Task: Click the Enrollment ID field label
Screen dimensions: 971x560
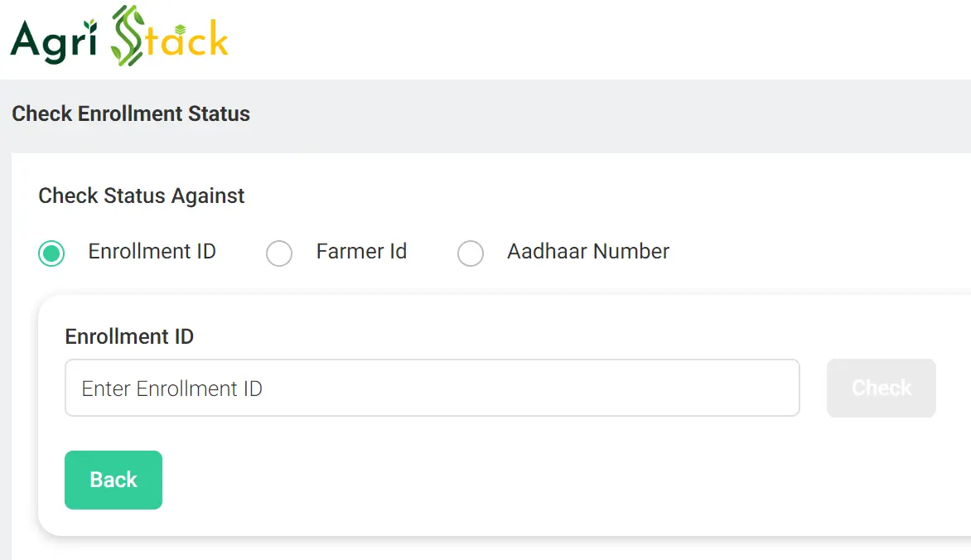Action: (128, 336)
